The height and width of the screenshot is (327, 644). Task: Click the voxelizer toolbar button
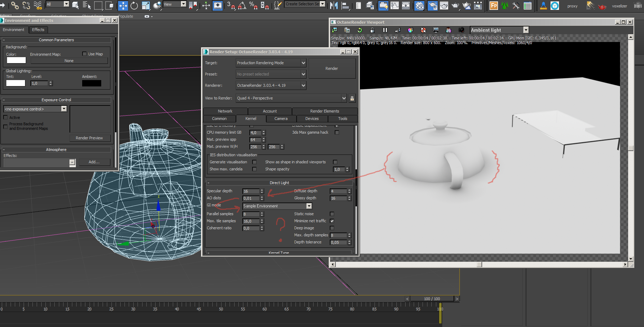click(619, 6)
